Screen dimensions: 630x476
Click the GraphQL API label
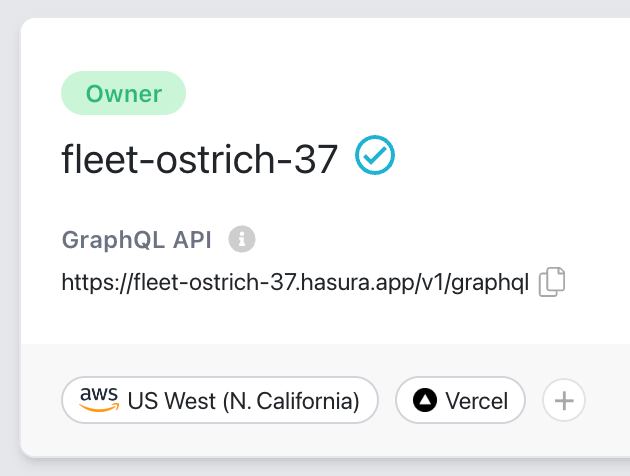click(x=137, y=240)
